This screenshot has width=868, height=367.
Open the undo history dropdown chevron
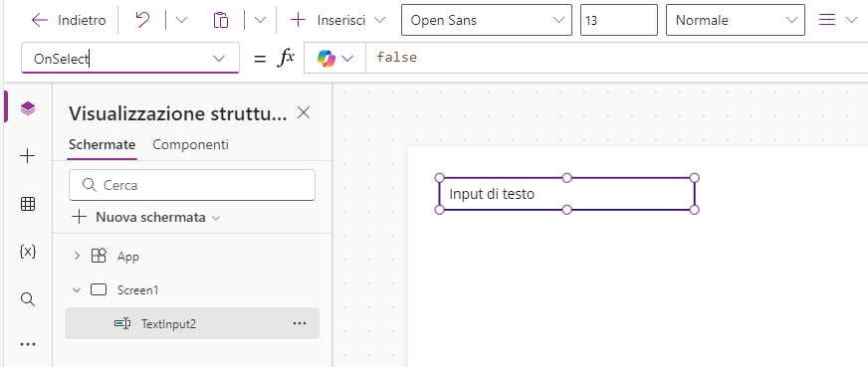(181, 21)
